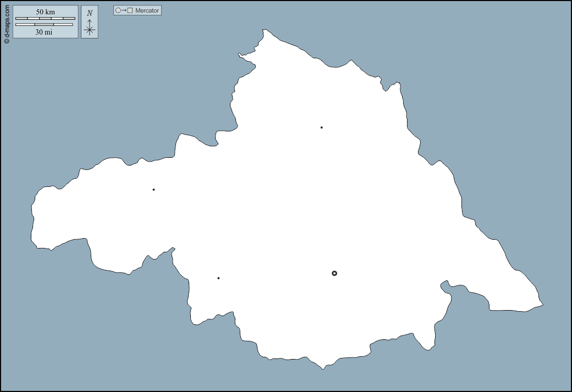572x392 pixels.
Task: Select the western city dot marker
Action: (153, 190)
